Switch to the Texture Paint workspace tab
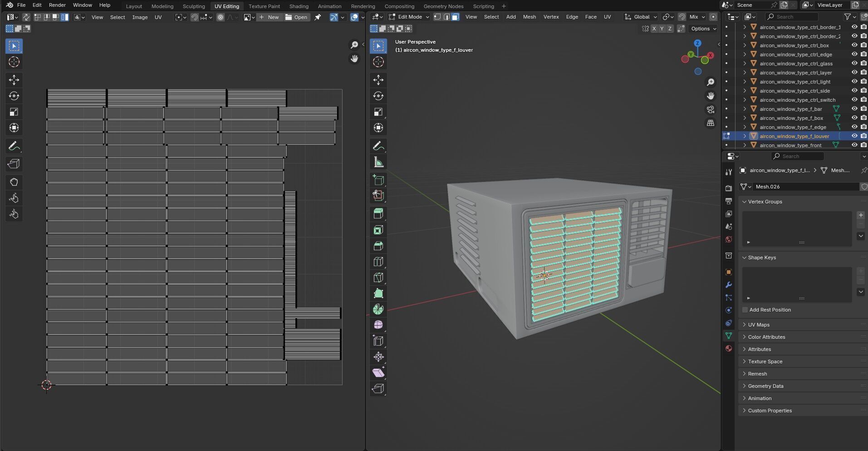 click(x=264, y=6)
